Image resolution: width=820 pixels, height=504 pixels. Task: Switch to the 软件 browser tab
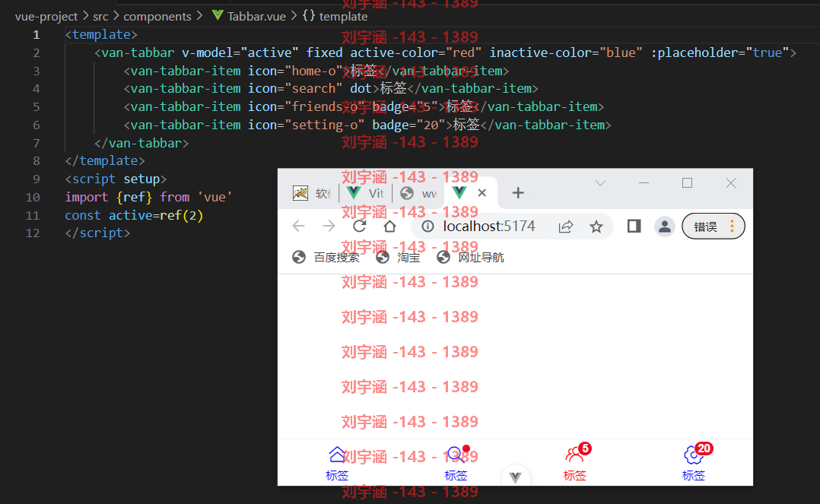[312, 193]
